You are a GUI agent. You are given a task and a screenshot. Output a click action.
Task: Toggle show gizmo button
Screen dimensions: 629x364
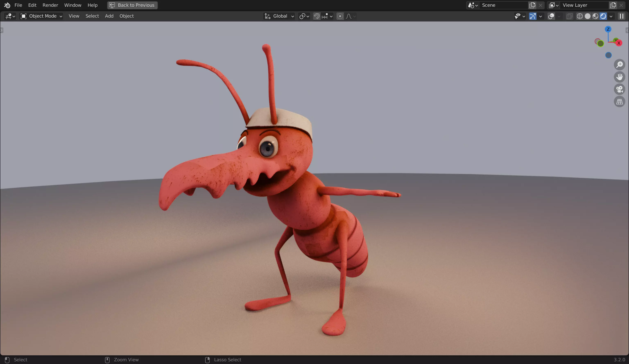click(x=532, y=16)
